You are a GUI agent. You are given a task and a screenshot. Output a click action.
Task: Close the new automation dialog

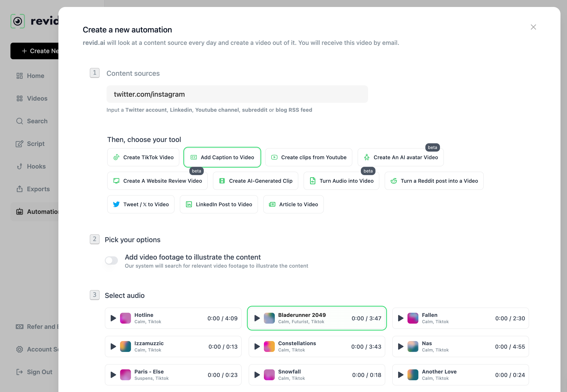[x=533, y=27]
